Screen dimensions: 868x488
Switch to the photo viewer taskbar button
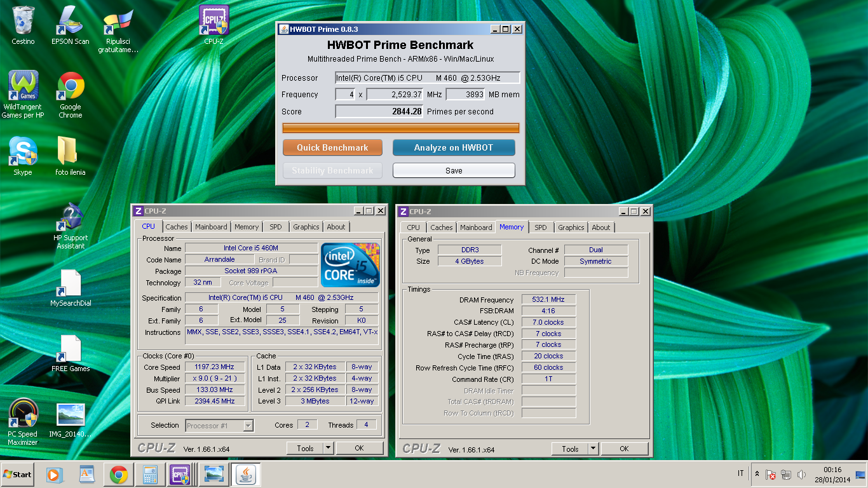[x=214, y=475]
